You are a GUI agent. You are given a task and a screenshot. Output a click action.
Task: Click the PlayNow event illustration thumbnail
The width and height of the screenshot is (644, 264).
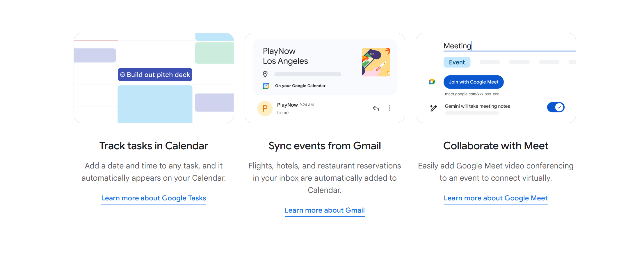tap(376, 62)
